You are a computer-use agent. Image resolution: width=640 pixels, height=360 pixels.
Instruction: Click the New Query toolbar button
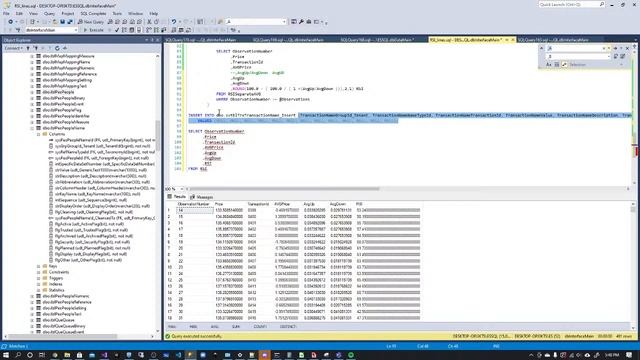[x=90, y=22]
